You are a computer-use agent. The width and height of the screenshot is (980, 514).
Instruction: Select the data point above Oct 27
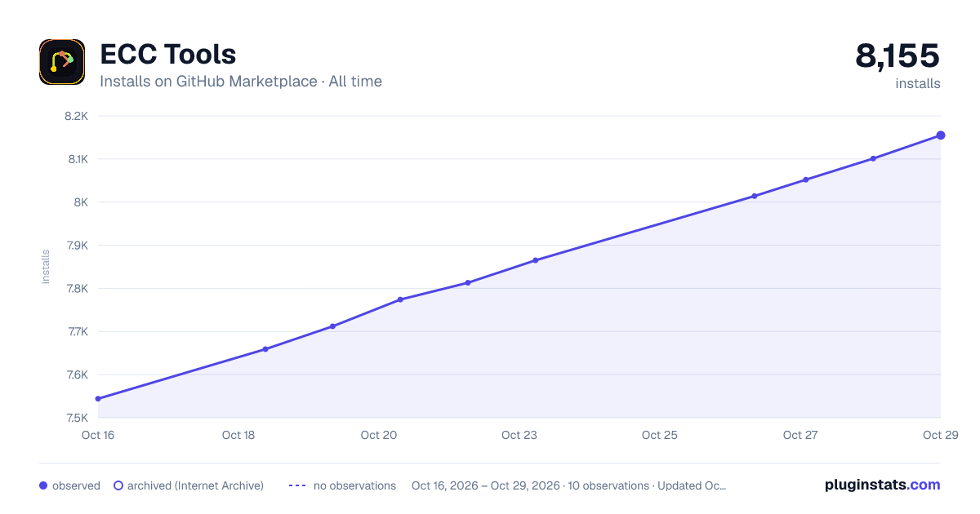(806, 179)
